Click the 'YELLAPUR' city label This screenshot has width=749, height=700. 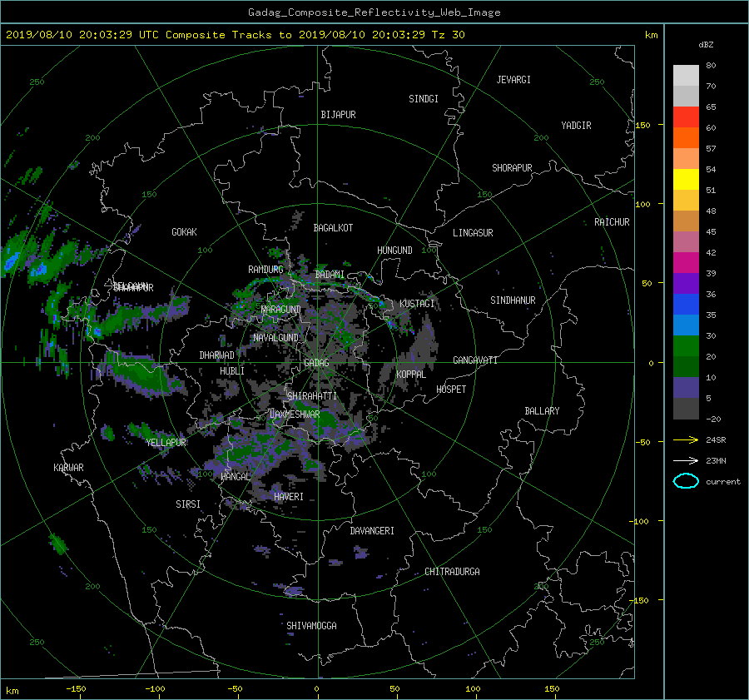coord(166,443)
